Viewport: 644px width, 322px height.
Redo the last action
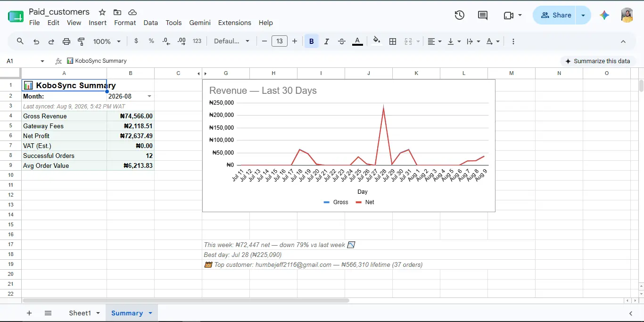coord(51,41)
